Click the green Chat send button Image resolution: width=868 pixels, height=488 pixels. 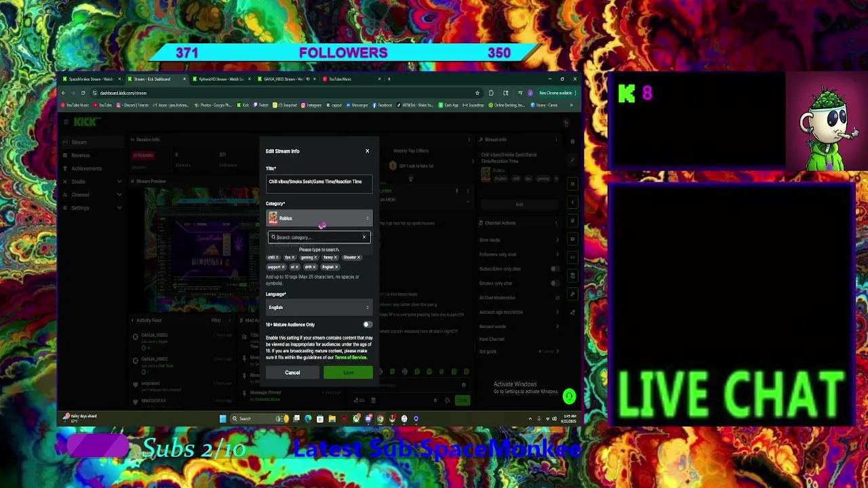(462, 400)
